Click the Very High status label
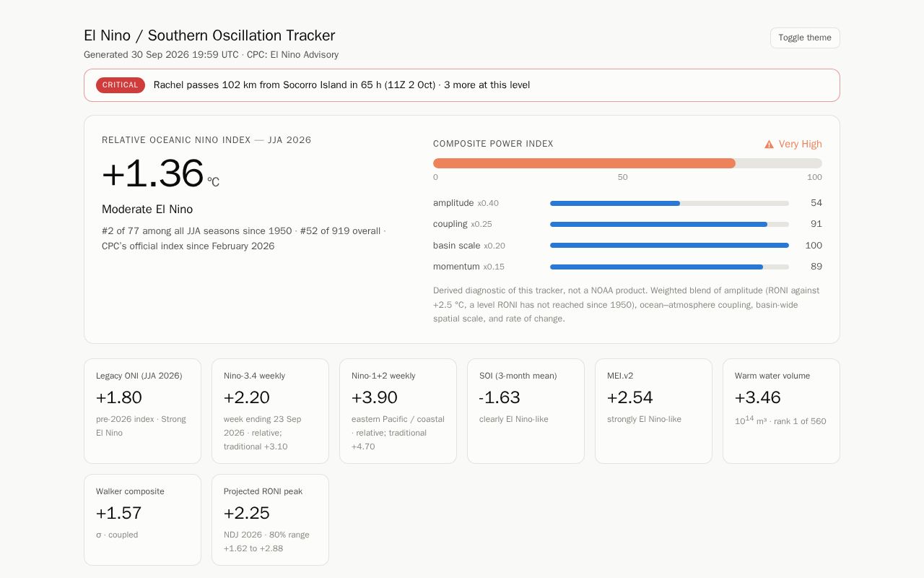Viewport: 924px width, 578px height. (x=800, y=144)
